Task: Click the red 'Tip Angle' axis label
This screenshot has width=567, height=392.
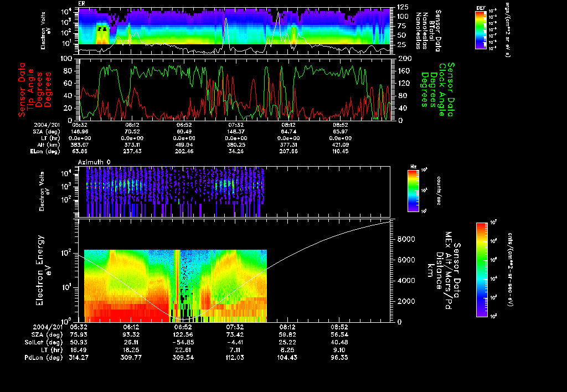Action: coord(30,89)
